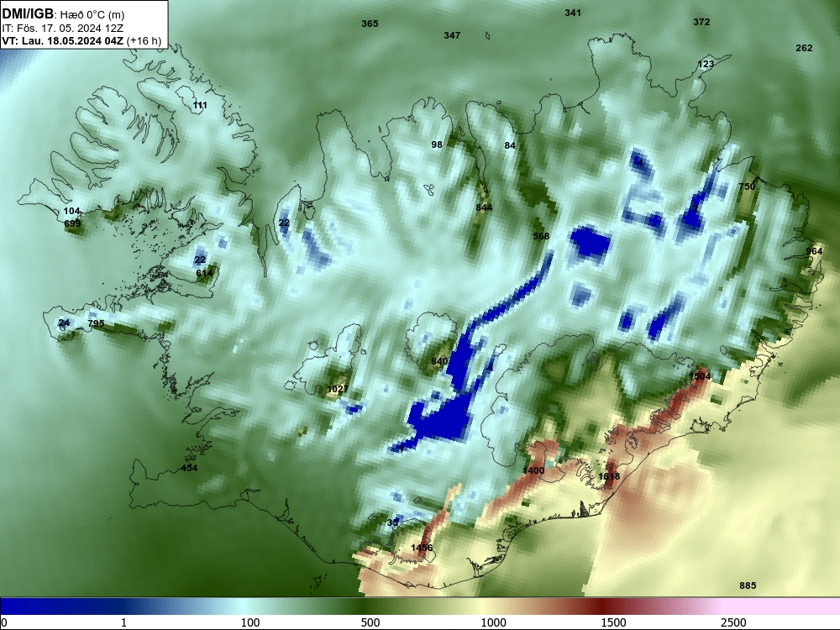Click the 100 label on the color scale
Image resolution: width=840 pixels, height=630 pixels.
tap(250, 622)
